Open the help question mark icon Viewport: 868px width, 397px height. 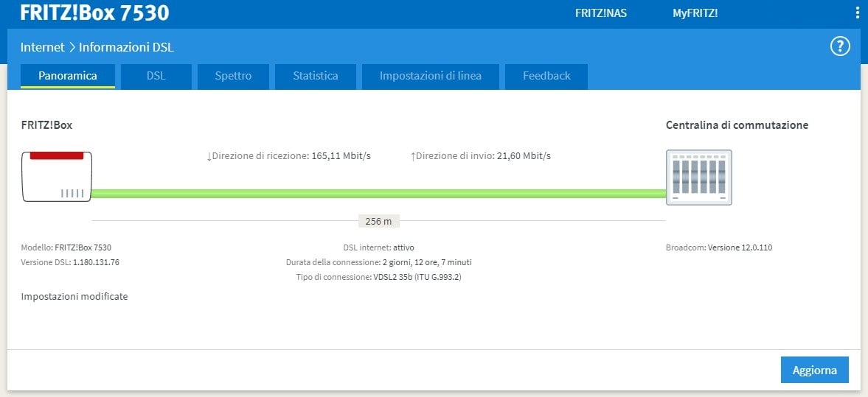coord(840,46)
